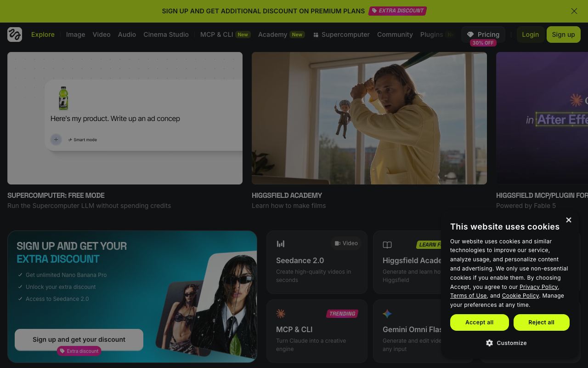Click the Video tag on Seedance card

point(346,243)
